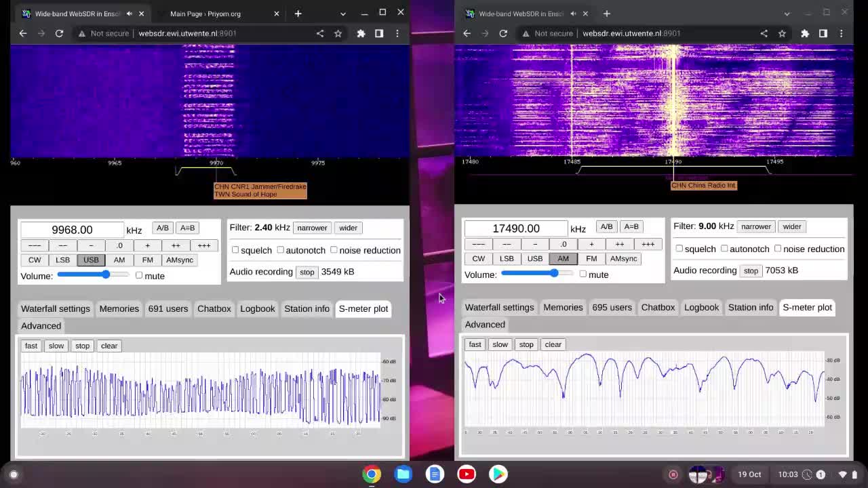The height and width of the screenshot is (488, 868).
Task: Select FM mode in the right WebSDR
Action: pyautogui.click(x=591, y=259)
